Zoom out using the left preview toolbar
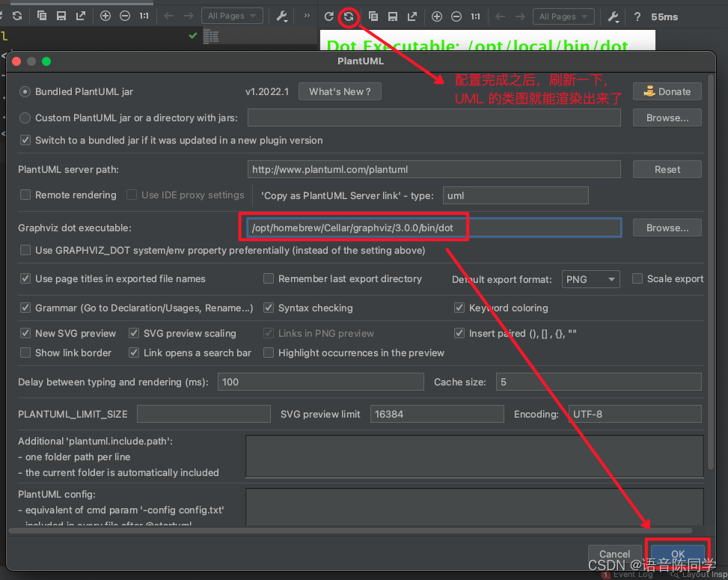728x580 pixels. pos(125,16)
